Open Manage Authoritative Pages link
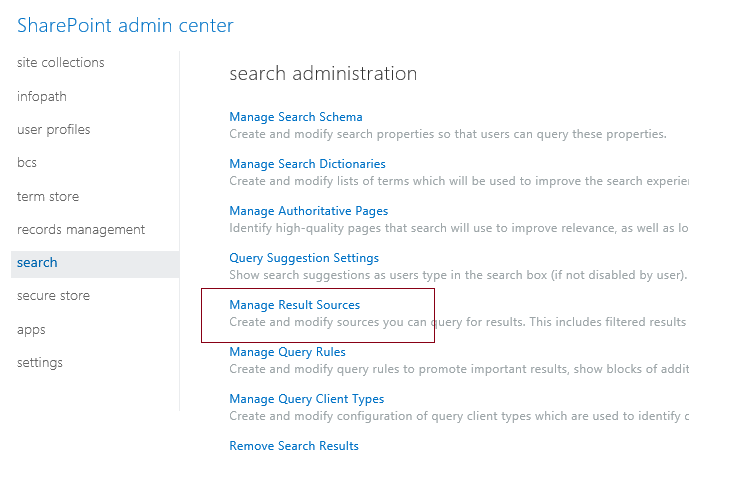This screenshot has width=750, height=482. (x=309, y=211)
